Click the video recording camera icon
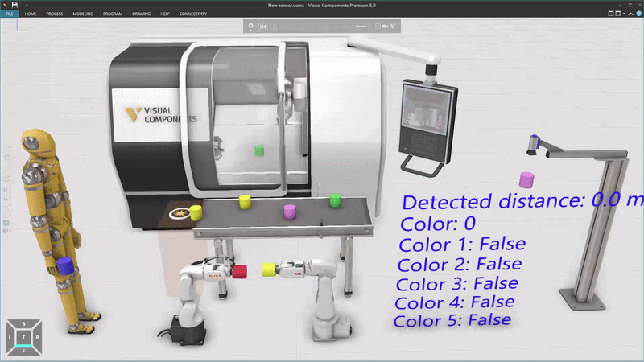This screenshot has width=644, height=362. coord(386,27)
